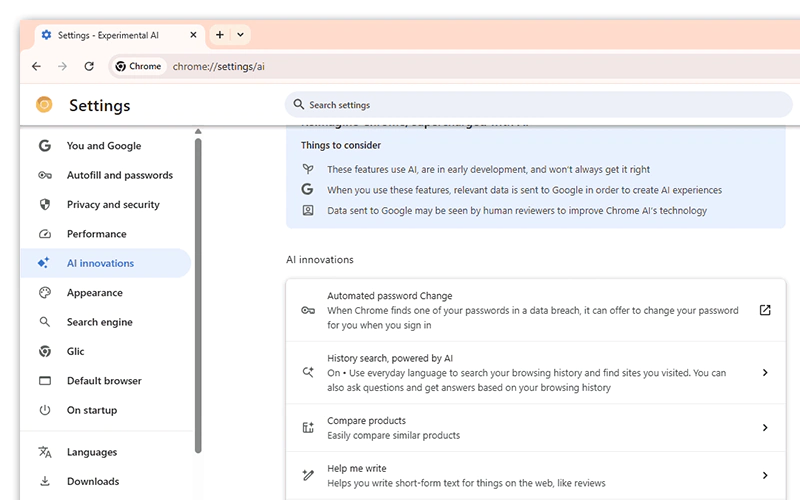Image resolution: width=800 pixels, height=500 pixels.
Task: Expand History search, powered by AI
Action: [765, 373]
